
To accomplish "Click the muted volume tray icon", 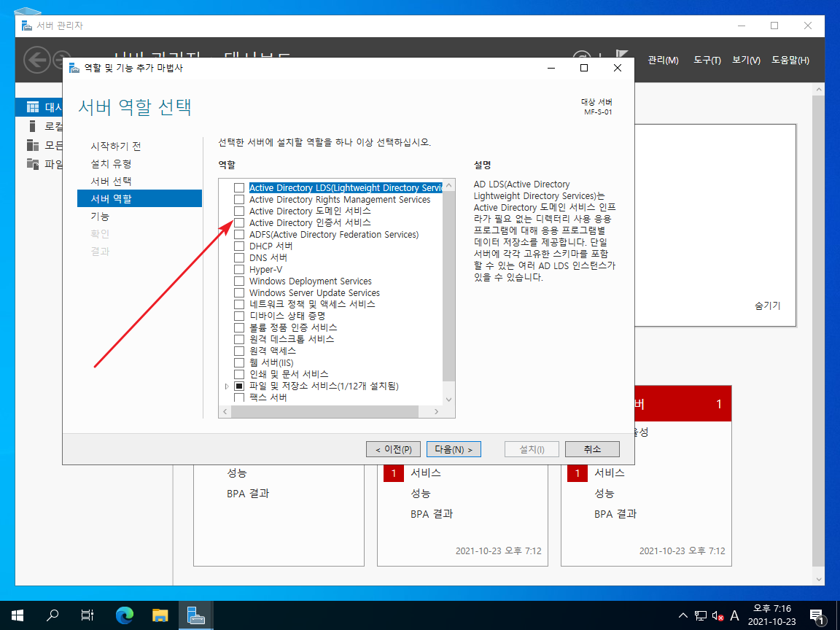I will point(717,615).
